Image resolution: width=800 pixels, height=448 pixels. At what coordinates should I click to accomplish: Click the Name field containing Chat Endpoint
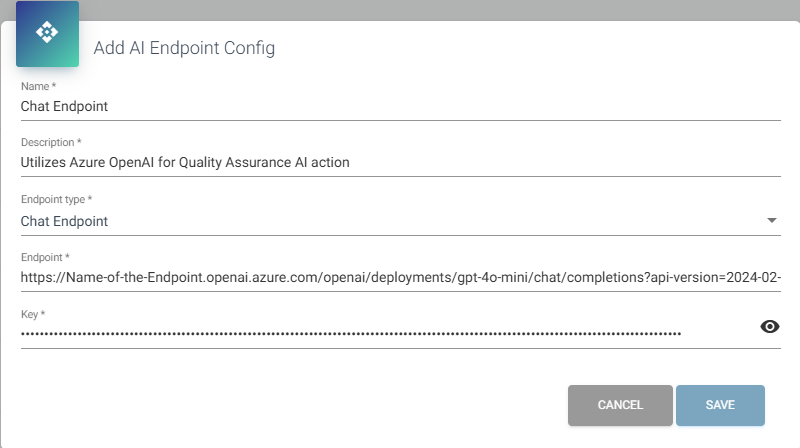pos(390,105)
